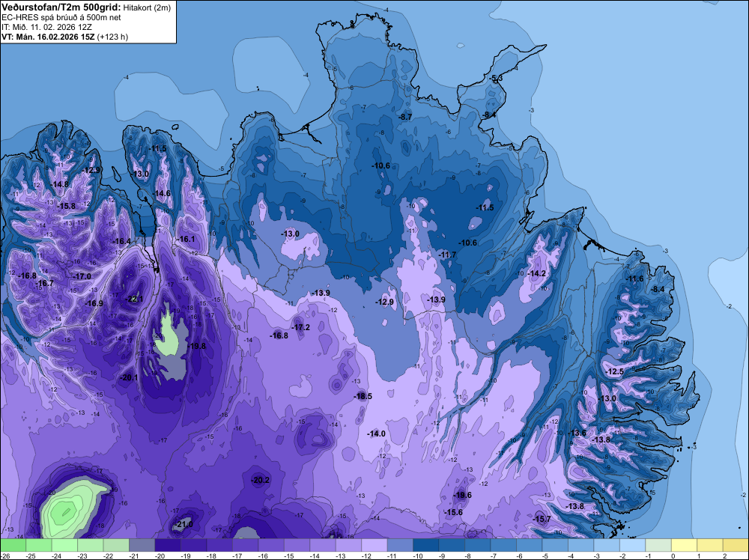Click the -20.2 temperature value

click(x=261, y=481)
